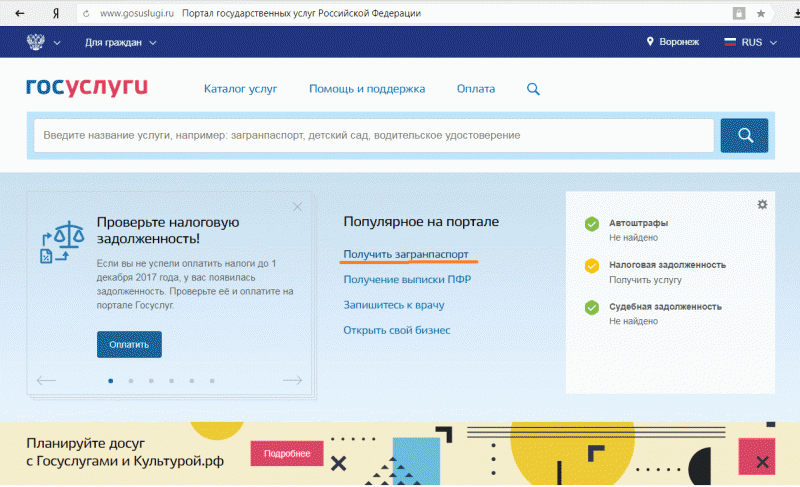
Task: Open 'Оплата' menu item
Action: [476, 89]
